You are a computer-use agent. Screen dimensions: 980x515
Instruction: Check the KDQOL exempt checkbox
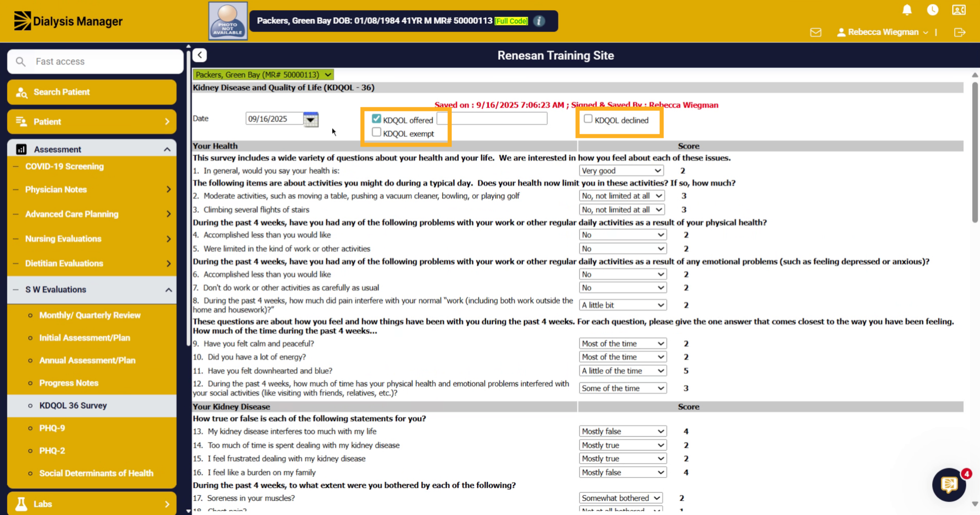pos(376,132)
